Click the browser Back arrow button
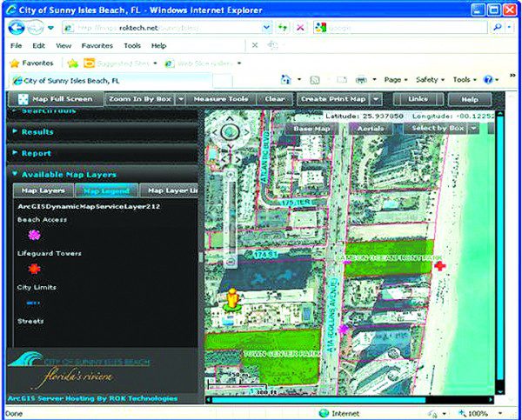This screenshot has height=420, width=522. tap(15, 27)
